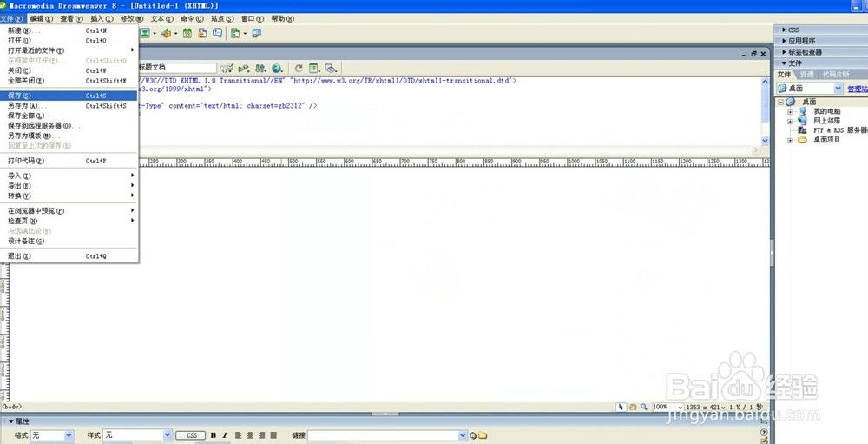868x444 pixels.
Task: Expand Desktop Items (桌面项目) folder node
Action: coord(790,140)
